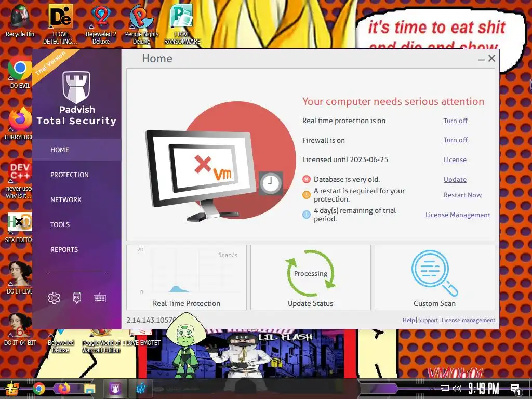
Task: Select HOME in the sidebar
Action: (x=77, y=150)
